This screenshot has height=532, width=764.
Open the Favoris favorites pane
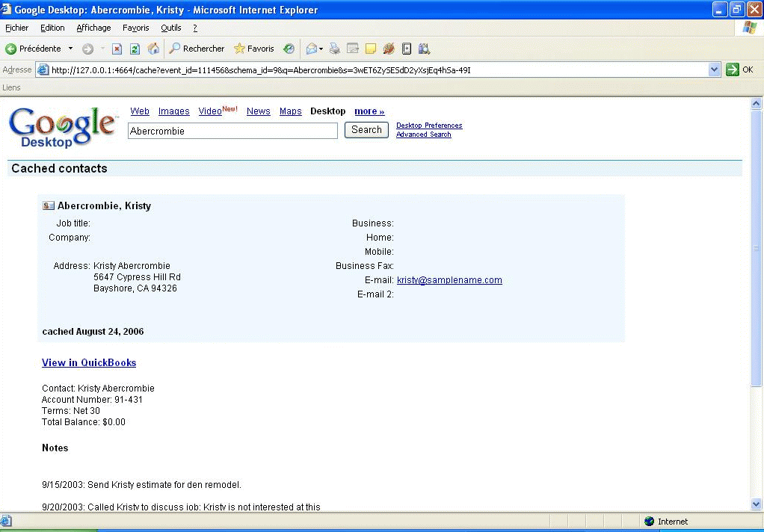pos(254,49)
